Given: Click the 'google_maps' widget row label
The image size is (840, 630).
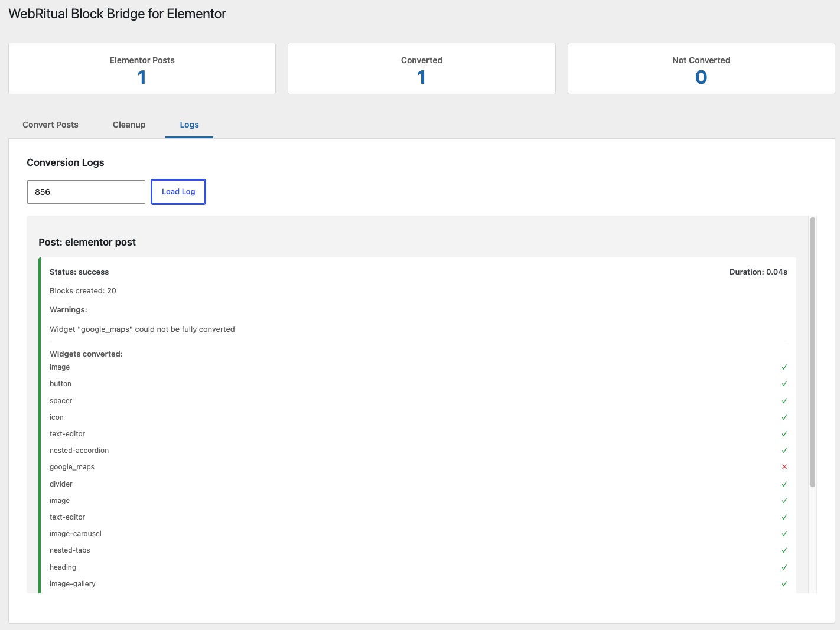Looking at the screenshot, I should 72,467.
